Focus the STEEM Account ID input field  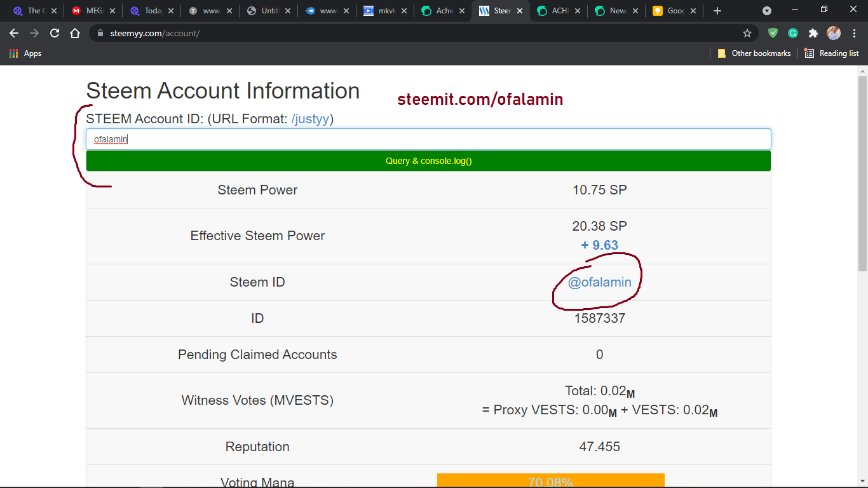pos(428,139)
